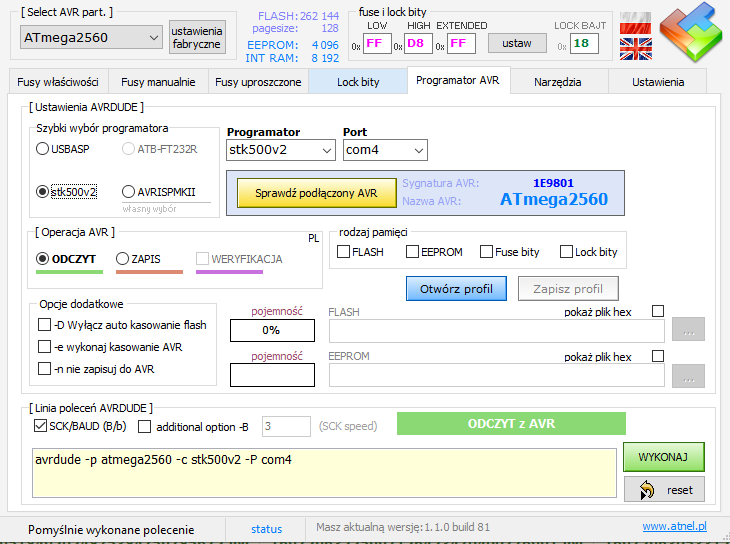Click the status label in status bar

click(266, 529)
